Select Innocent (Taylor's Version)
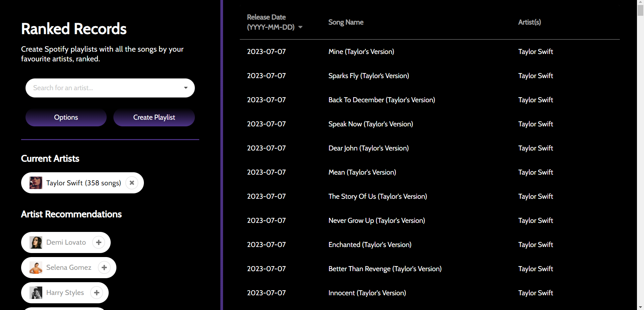The image size is (644, 310). [x=367, y=293]
